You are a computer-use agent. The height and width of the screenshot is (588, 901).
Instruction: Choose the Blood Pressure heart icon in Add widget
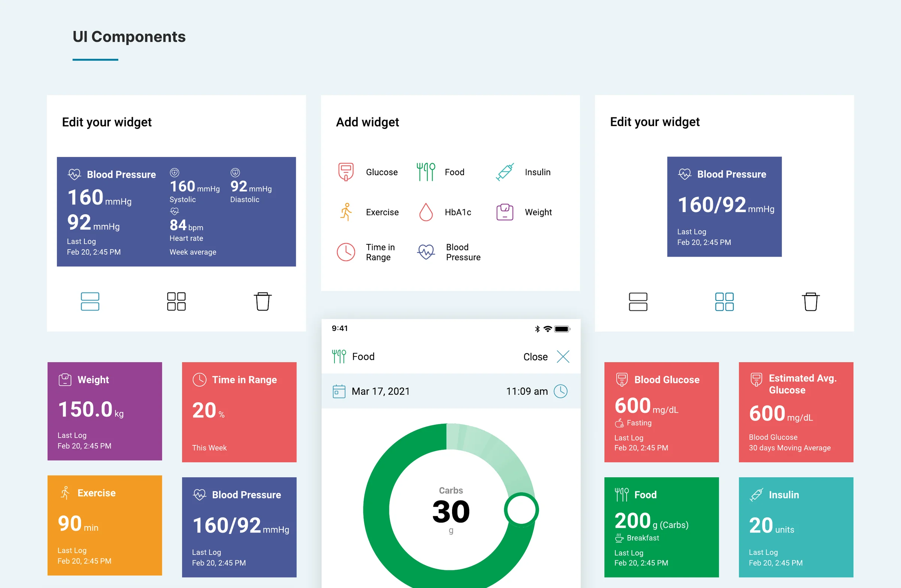click(426, 252)
